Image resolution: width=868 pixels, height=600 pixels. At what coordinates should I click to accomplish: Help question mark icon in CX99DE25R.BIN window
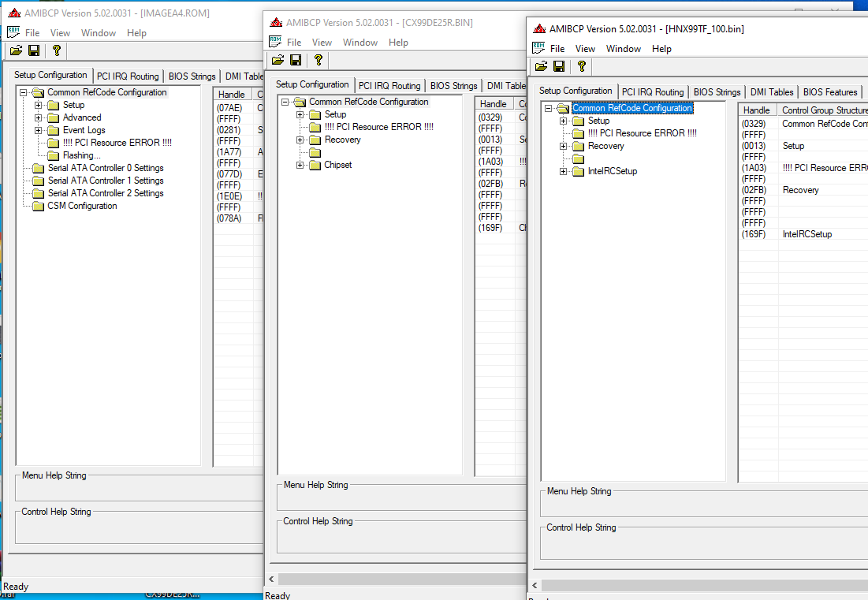318,61
